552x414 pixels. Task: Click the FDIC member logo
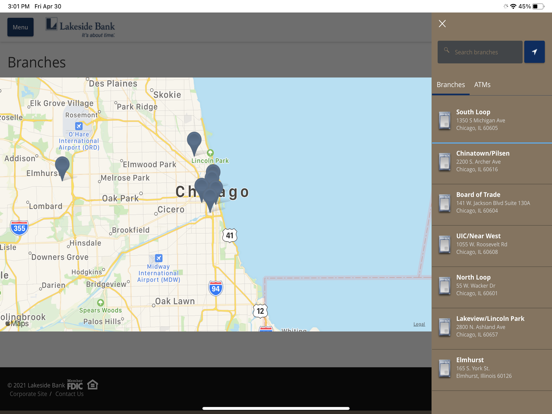tap(75, 385)
